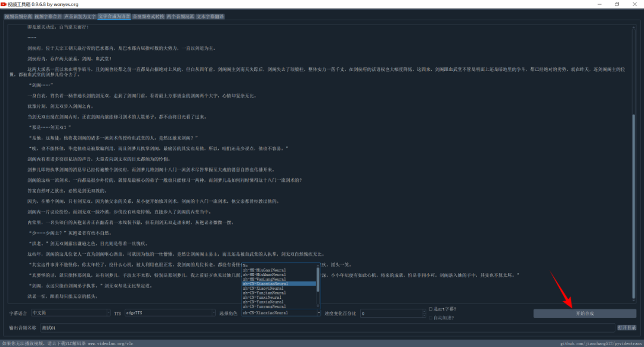Image resolution: width=644 pixels, height=347 pixels.
Task: Click the 开始合成 button
Action: point(584,314)
